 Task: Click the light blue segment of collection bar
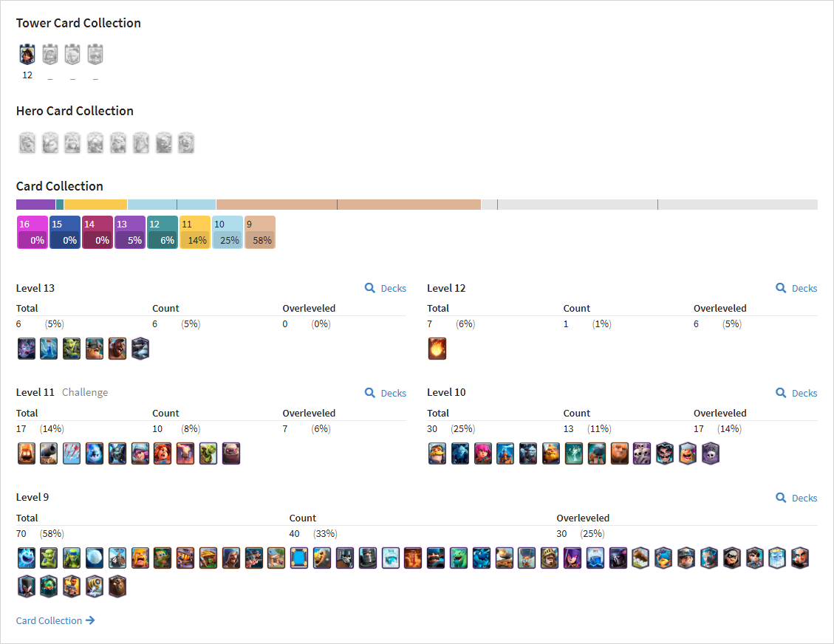(x=172, y=205)
